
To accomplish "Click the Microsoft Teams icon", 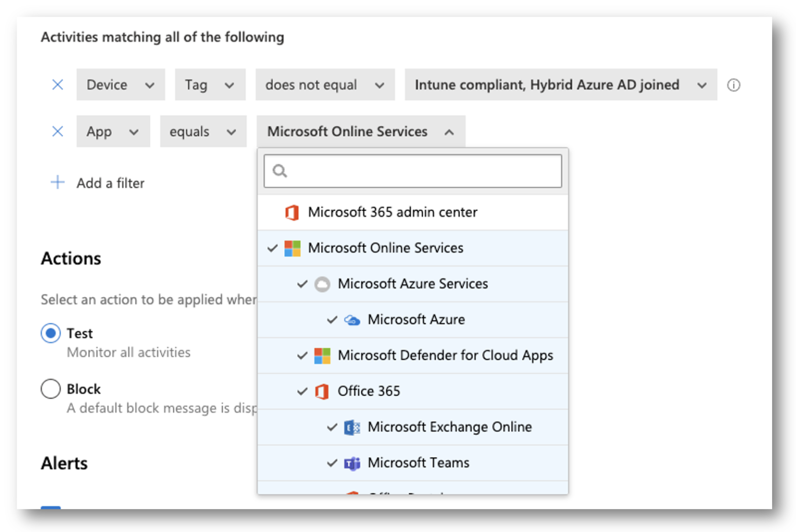I will coord(352,463).
